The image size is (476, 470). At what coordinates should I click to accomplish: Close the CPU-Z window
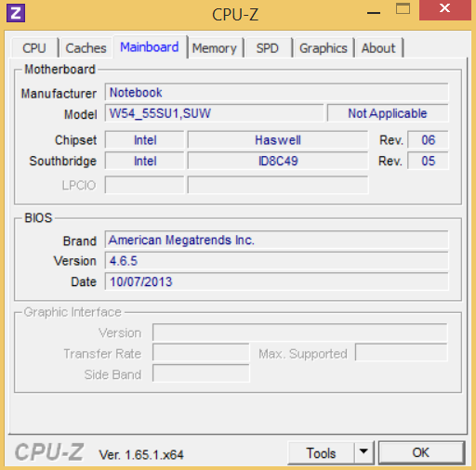point(445,9)
